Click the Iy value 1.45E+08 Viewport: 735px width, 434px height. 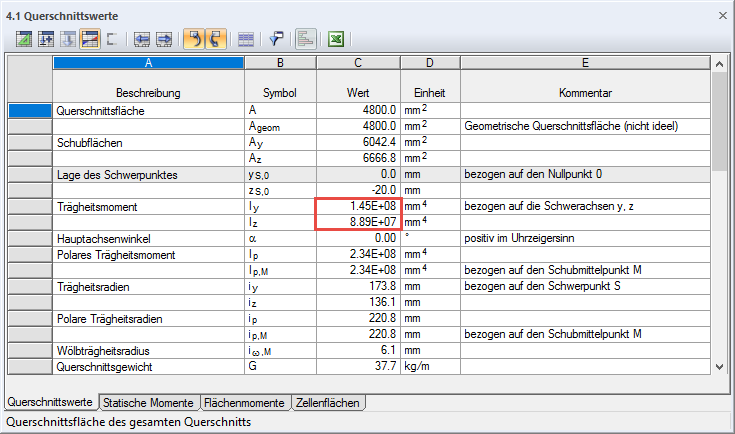pos(358,206)
